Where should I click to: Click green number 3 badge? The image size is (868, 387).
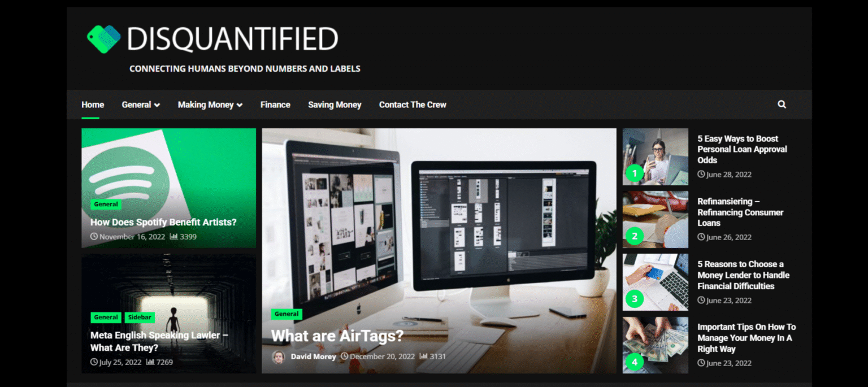click(635, 299)
